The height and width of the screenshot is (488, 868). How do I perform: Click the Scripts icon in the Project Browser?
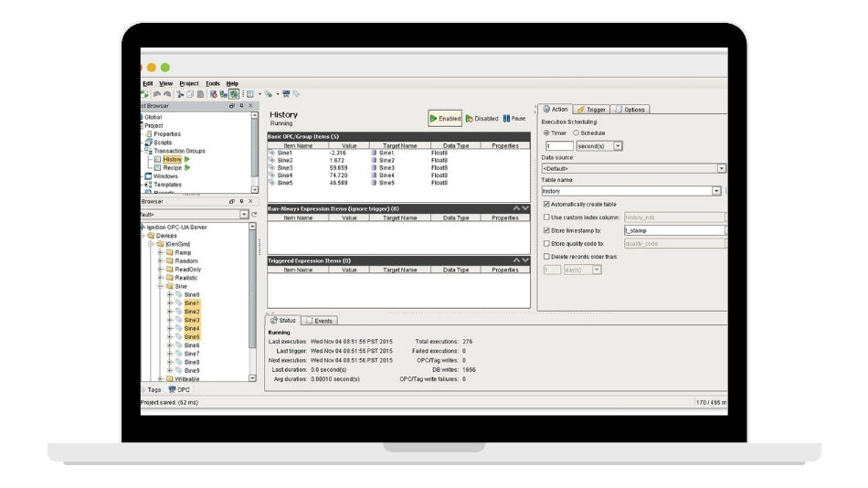pos(149,143)
